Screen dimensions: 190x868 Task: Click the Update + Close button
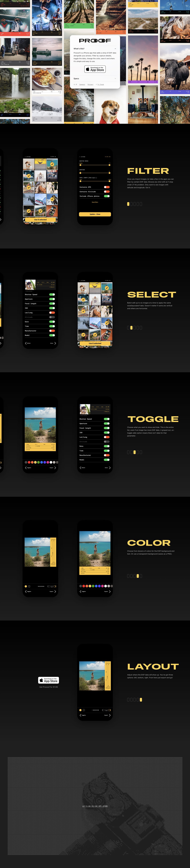(x=95, y=214)
